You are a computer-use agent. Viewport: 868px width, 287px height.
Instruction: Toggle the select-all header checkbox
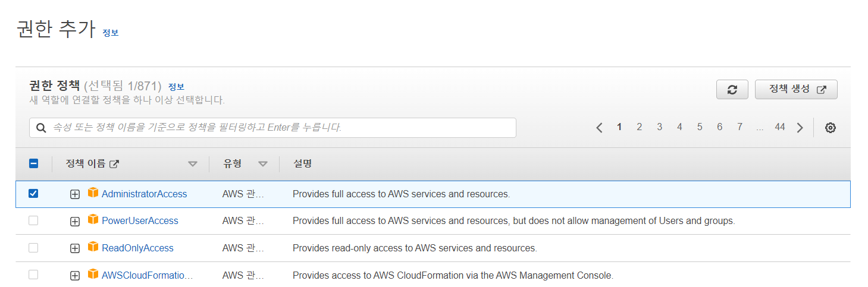33,163
